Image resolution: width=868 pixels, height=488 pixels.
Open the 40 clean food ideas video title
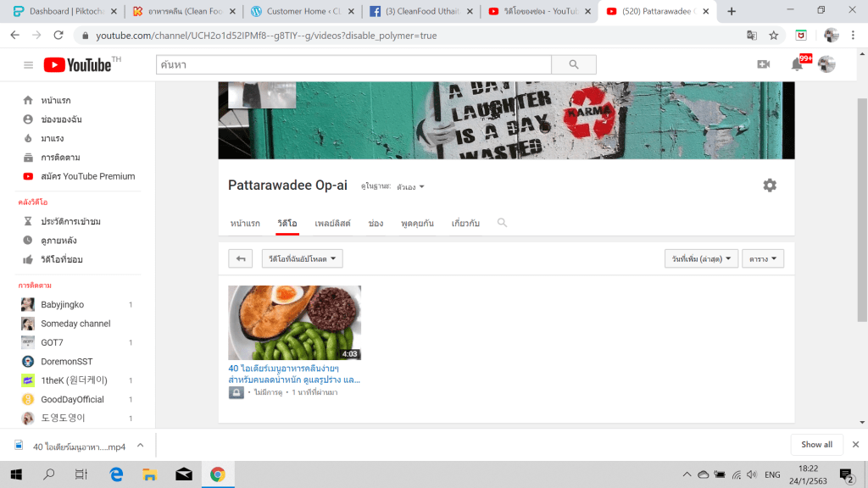(x=294, y=374)
